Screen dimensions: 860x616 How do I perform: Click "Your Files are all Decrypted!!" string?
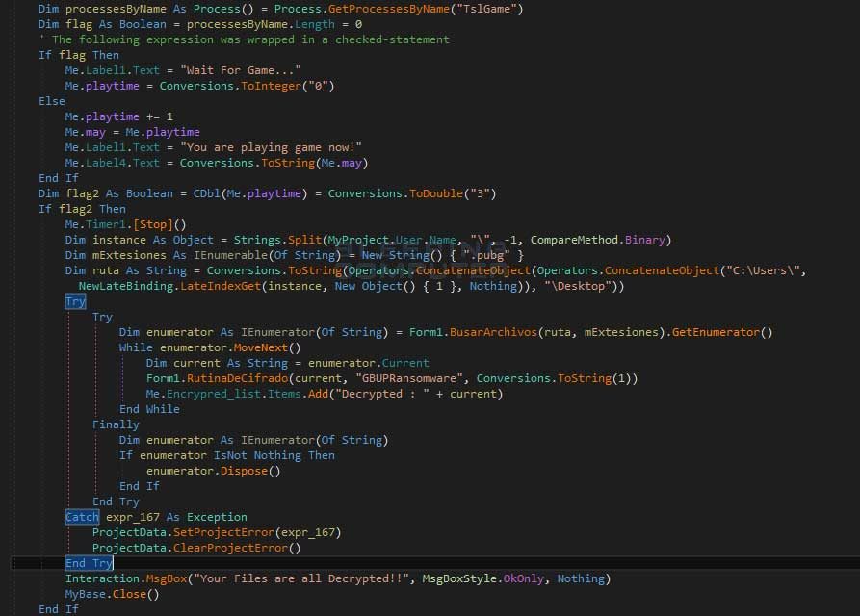pos(301,578)
